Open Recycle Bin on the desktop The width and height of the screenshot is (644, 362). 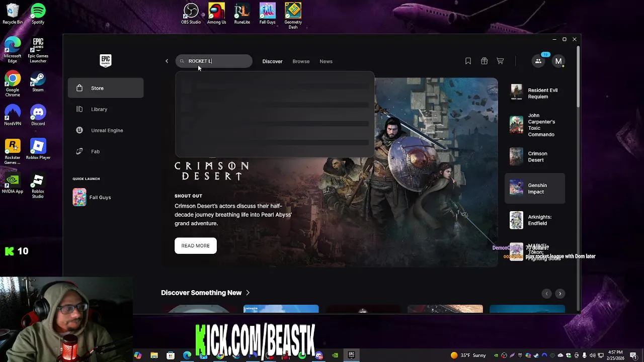click(13, 14)
